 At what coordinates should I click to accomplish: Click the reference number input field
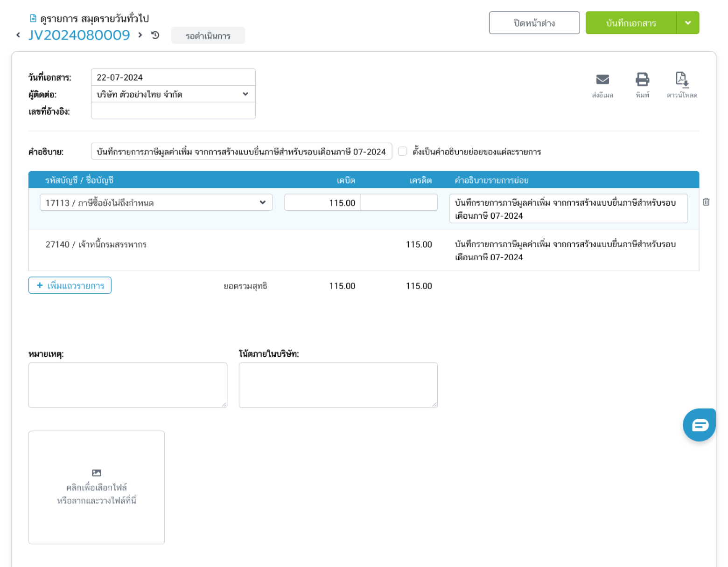pos(173,111)
